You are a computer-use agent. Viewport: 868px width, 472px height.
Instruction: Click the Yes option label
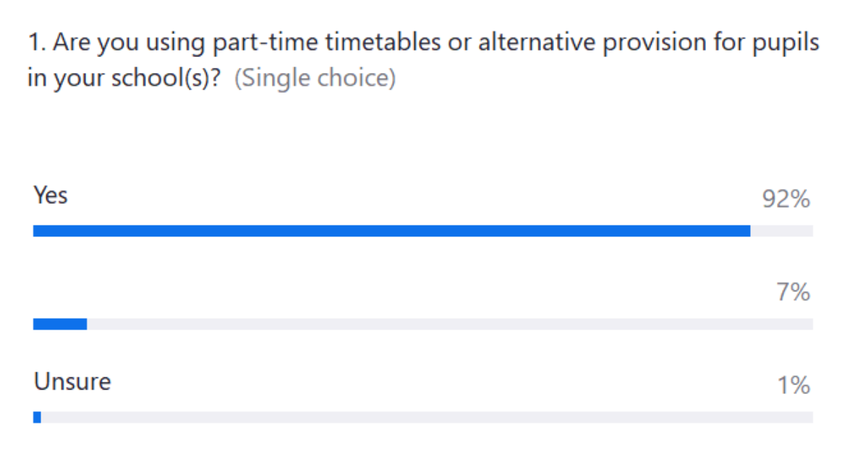coord(51,195)
